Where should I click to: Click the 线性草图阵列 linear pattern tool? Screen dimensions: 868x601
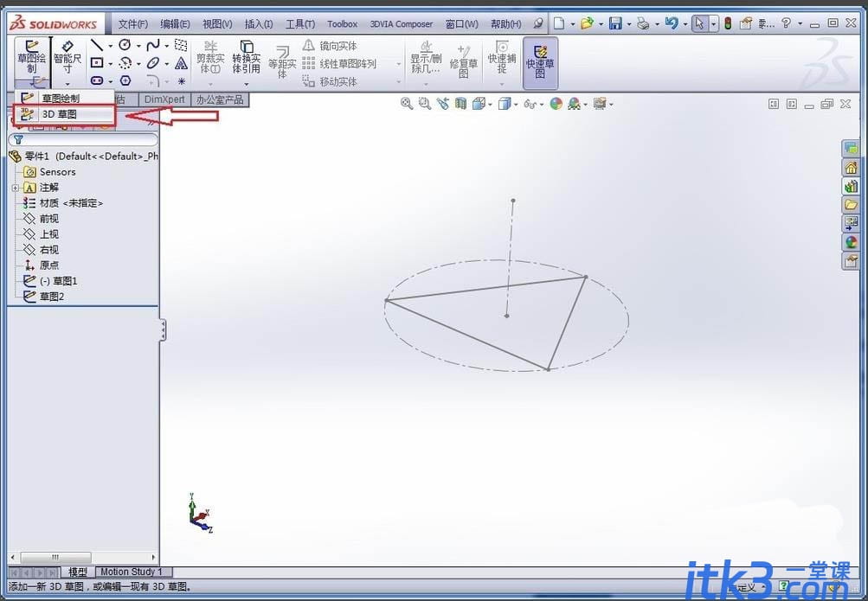click(339, 64)
